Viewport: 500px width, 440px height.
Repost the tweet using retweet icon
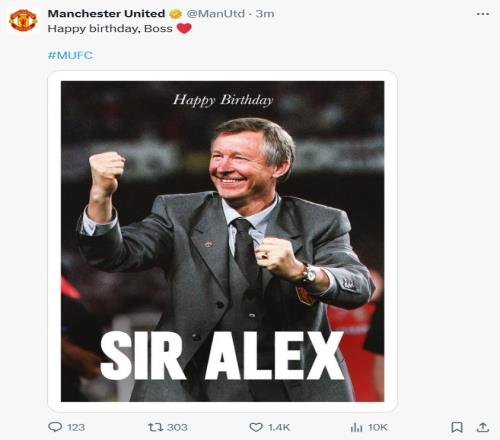click(x=155, y=427)
